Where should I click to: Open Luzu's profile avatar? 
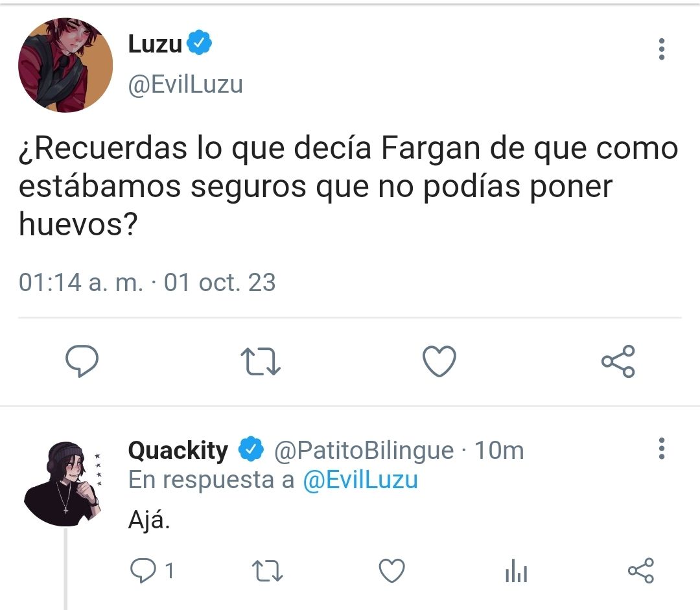click(x=65, y=65)
